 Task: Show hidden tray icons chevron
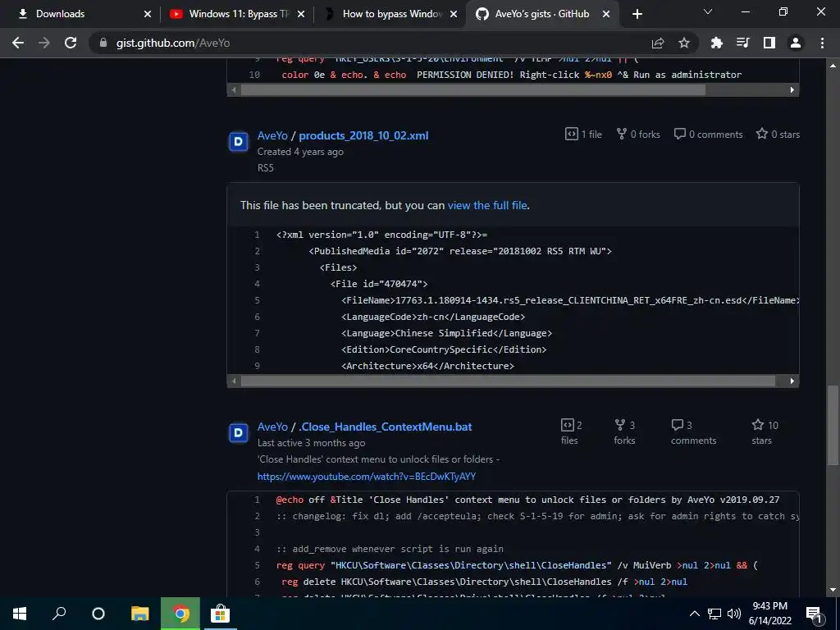[x=694, y=614]
